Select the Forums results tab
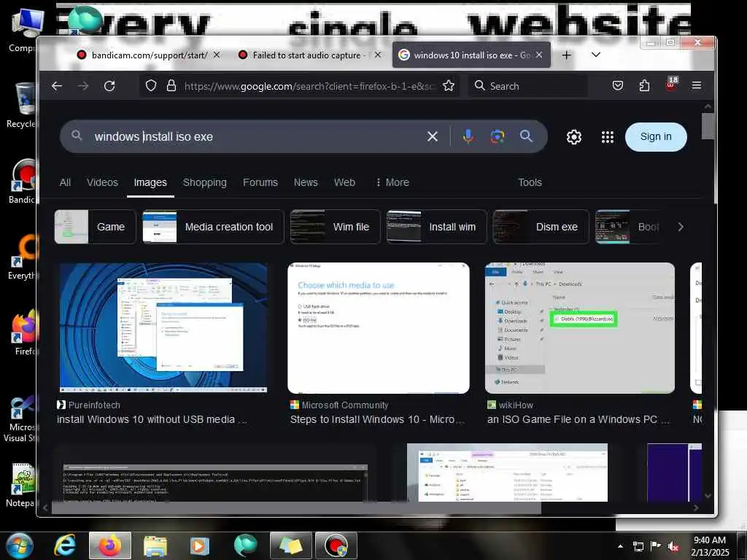Screen dimensions: 747x560 click(x=260, y=182)
